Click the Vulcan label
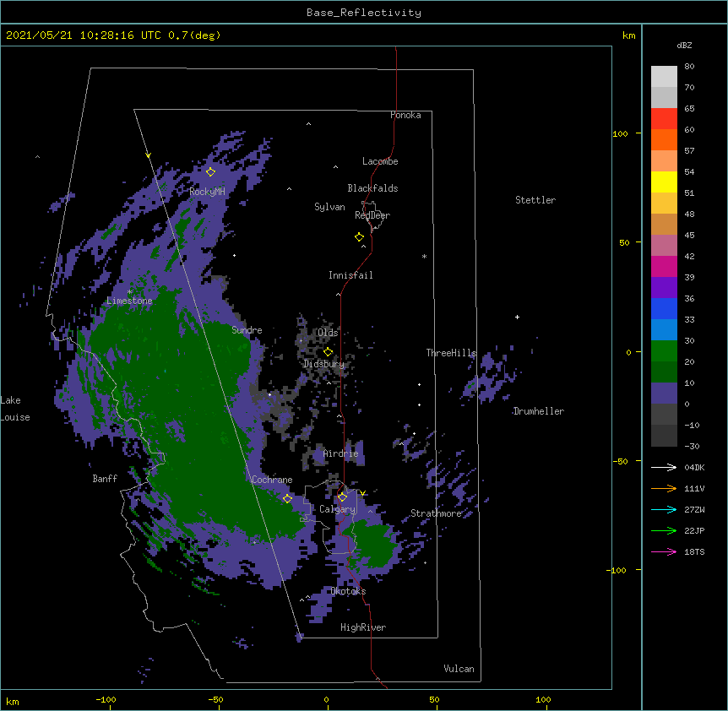728x711 pixels. tap(459, 669)
